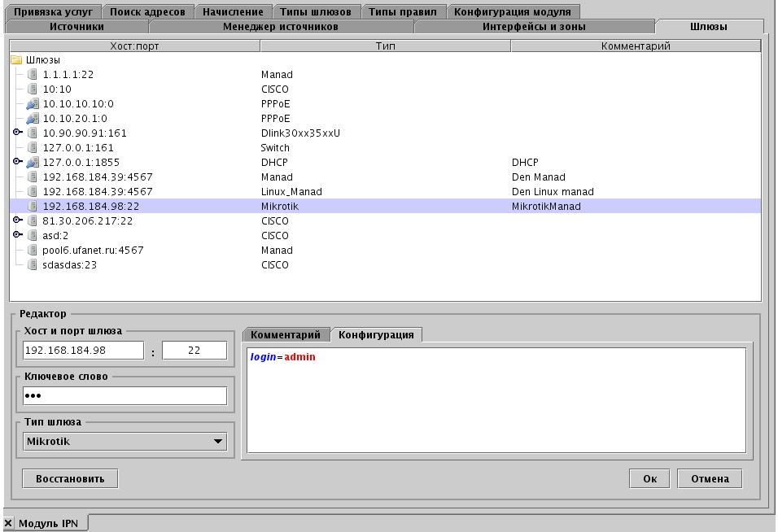This screenshot has width=778, height=532.
Task: Open the Тип шлюза dropdown
Action: click(x=218, y=442)
